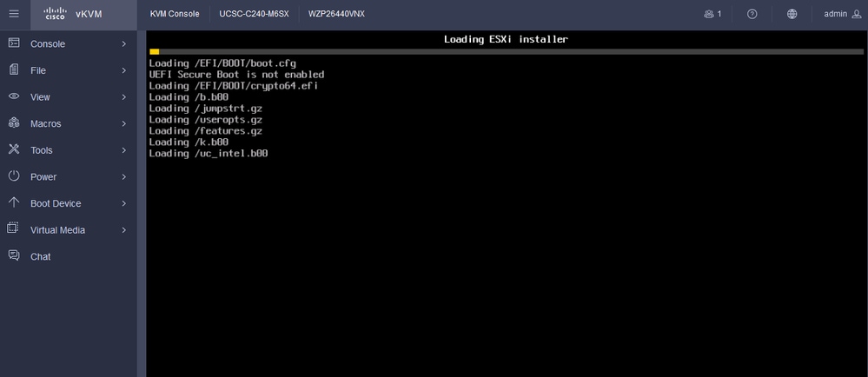This screenshot has width=868, height=377.
Task: Click 'Loading /k.b00' console line
Action: click(x=189, y=142)
